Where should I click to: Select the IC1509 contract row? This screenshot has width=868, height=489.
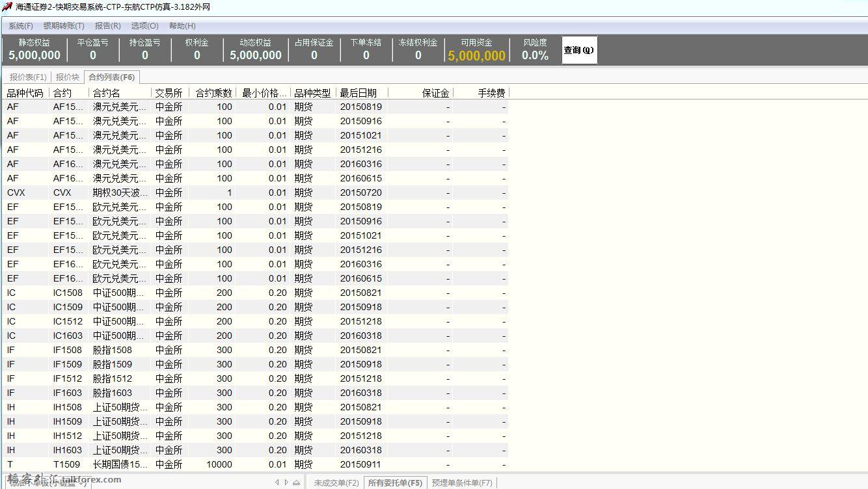click(255, 307)
